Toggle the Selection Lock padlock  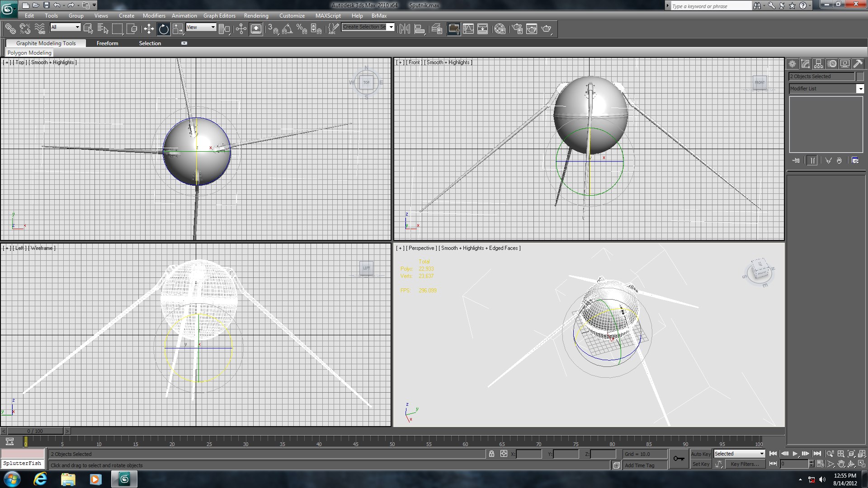491,454
